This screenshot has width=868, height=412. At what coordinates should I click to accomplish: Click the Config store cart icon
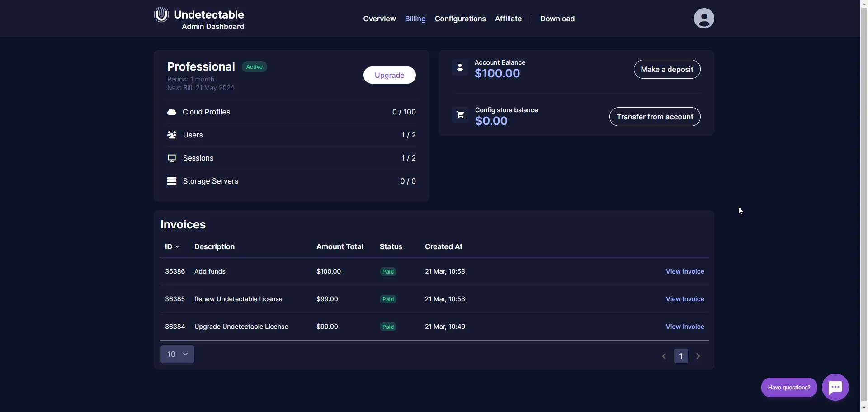[460, 115]
